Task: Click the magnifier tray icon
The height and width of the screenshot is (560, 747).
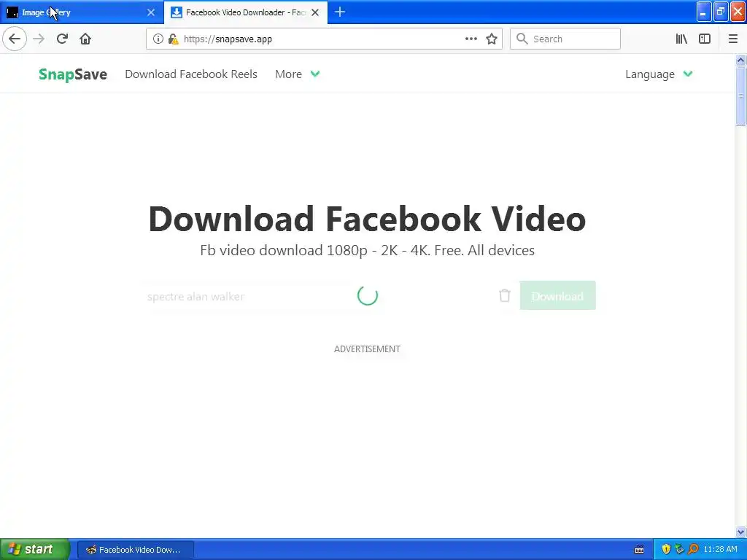Action: tap(693, 550)
